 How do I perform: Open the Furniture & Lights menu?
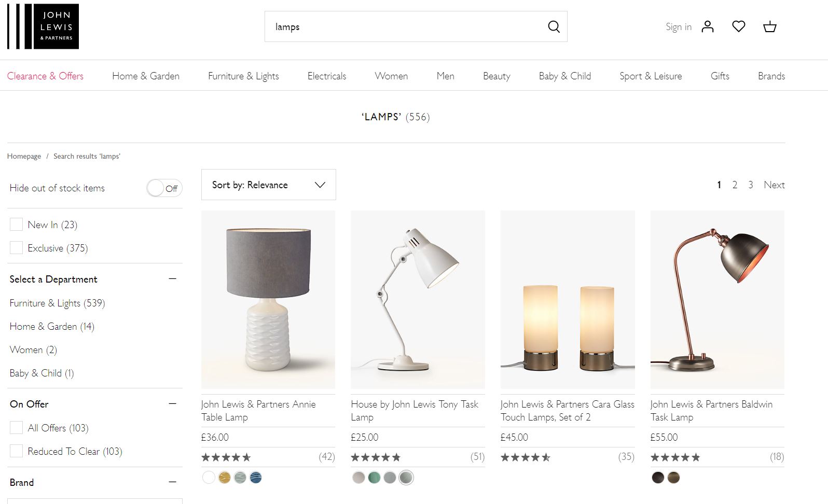pyautogui.click(x=243, y=76)
